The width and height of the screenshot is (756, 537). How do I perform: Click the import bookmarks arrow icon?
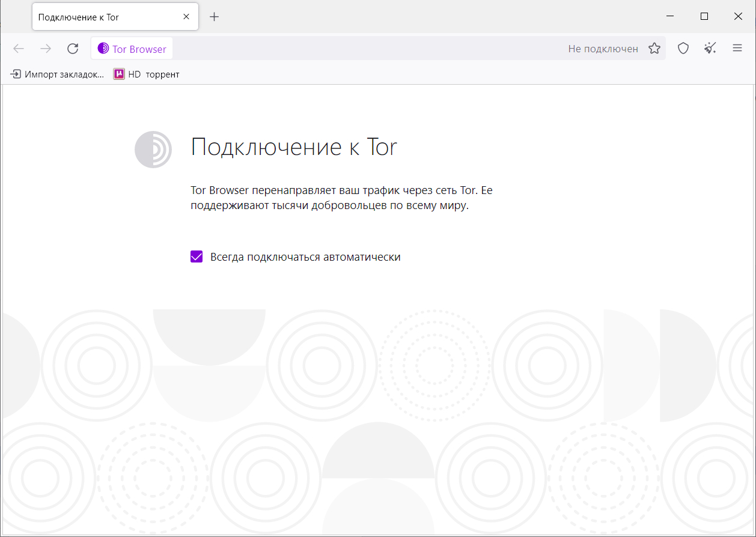[x=16, y=74]
